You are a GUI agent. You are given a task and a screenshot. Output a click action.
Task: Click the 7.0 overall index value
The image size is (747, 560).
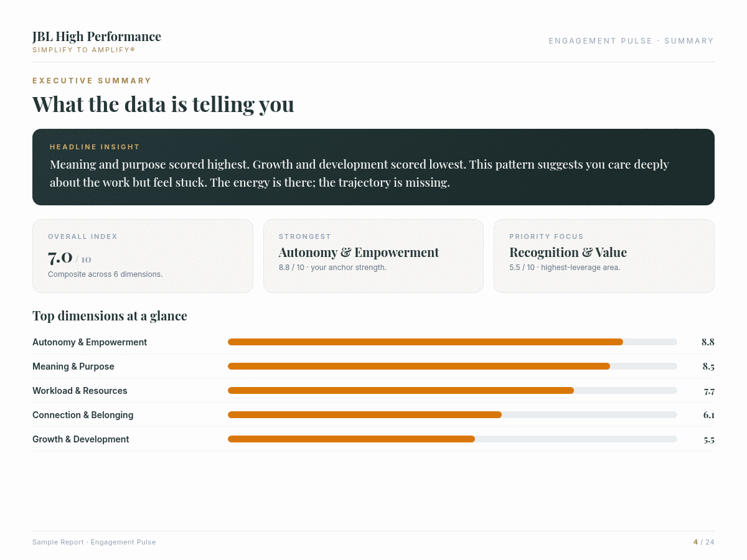[x=60, y=257]
